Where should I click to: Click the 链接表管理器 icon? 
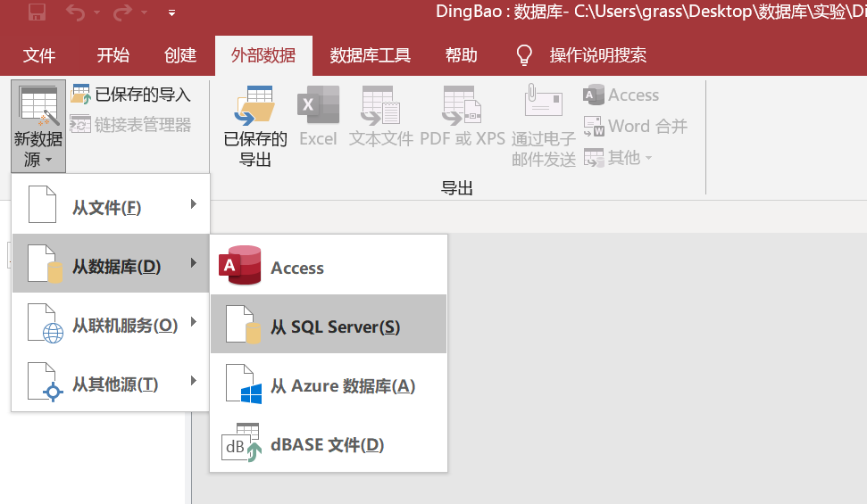point(80,124)
